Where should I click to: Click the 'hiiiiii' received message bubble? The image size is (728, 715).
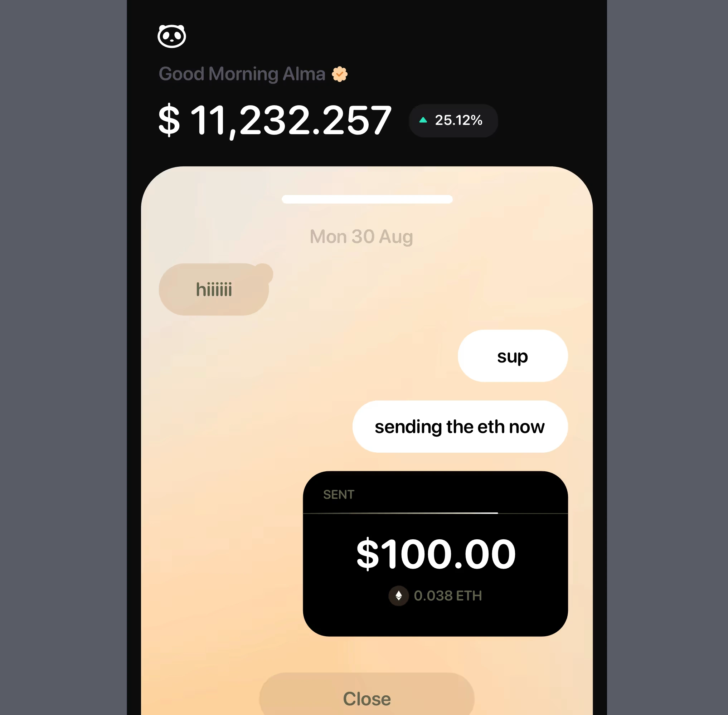coord(215,289)
